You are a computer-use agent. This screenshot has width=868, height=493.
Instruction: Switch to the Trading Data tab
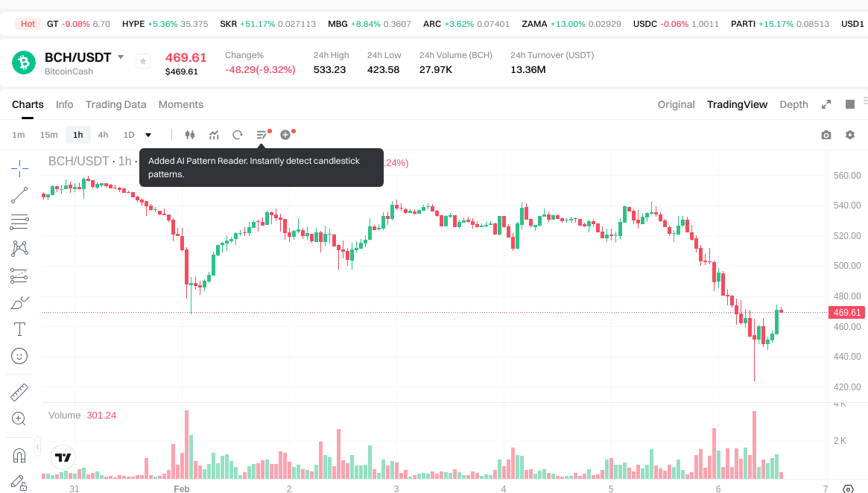click(115, 105)
